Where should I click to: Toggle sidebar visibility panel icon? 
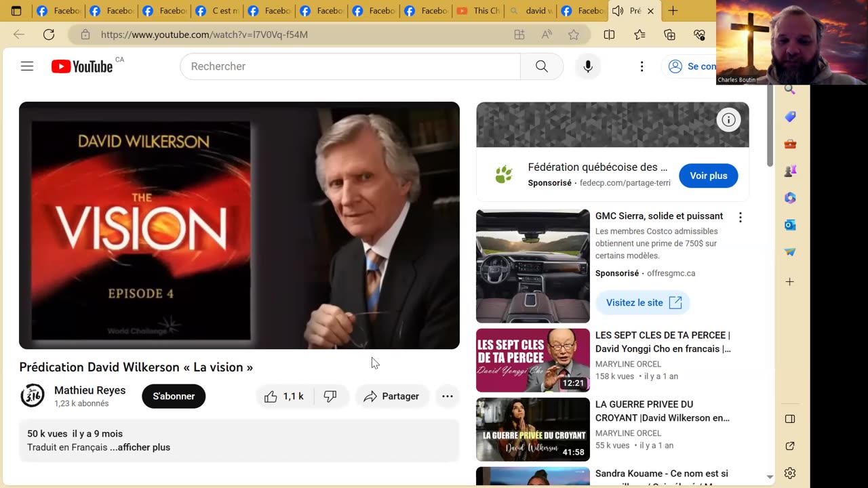tap(790, 419)
